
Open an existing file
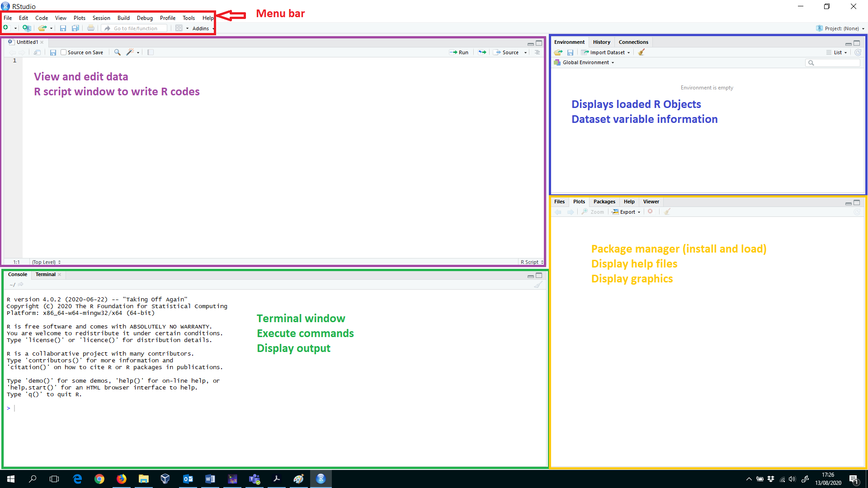[42, 28]
